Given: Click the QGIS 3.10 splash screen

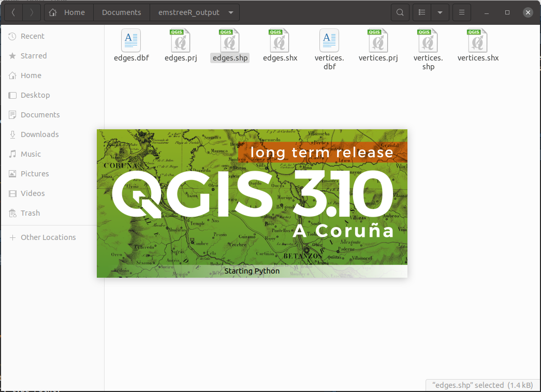Looking at the screenshot, I should click(252, 203).
